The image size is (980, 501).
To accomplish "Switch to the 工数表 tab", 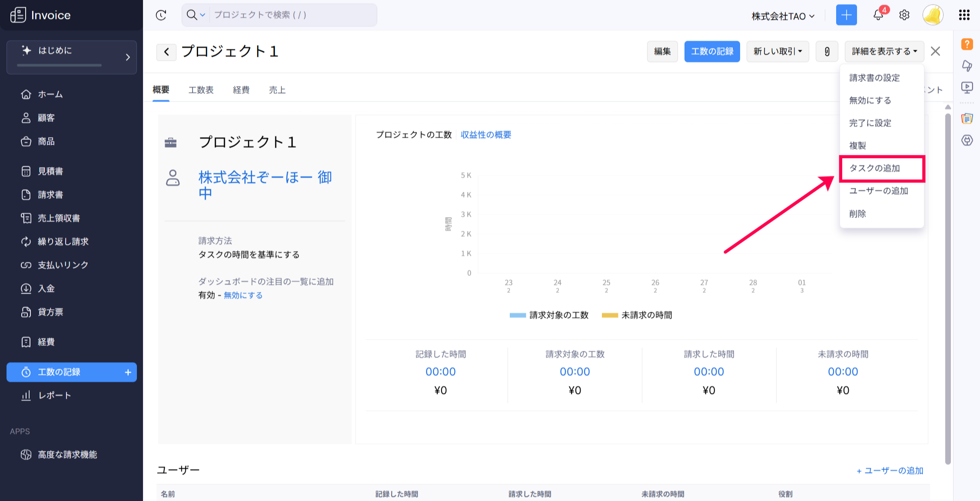I will point(201,90).
